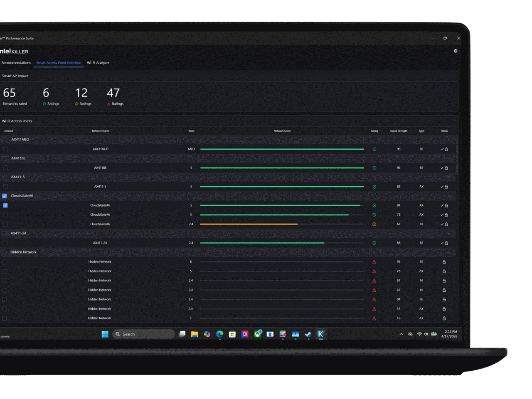Check the CloudsGate#6 2.4 band row checkbox
Screen dimensions: 532x399
click(5, 224)
